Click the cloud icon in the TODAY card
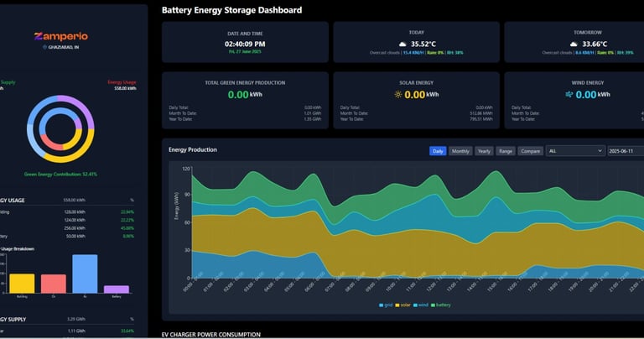This screenshot has width=644, height=339. (402, 44)
